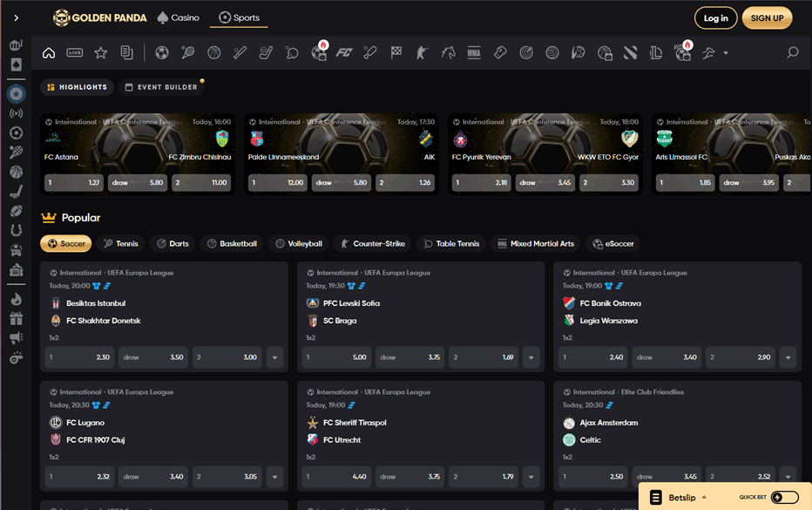The image size is (812, 510).
Task: Open the Golden Panda logo homepage
Action: pyautogui.click(x=99, y=18)
